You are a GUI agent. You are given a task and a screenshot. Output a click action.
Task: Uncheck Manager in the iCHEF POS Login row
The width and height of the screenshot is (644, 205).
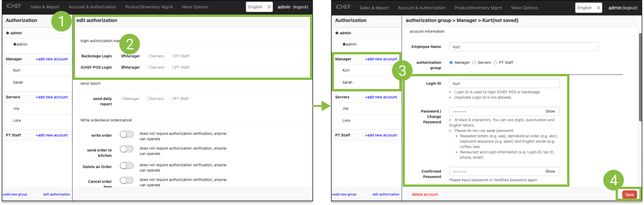[x=123, y=67]
